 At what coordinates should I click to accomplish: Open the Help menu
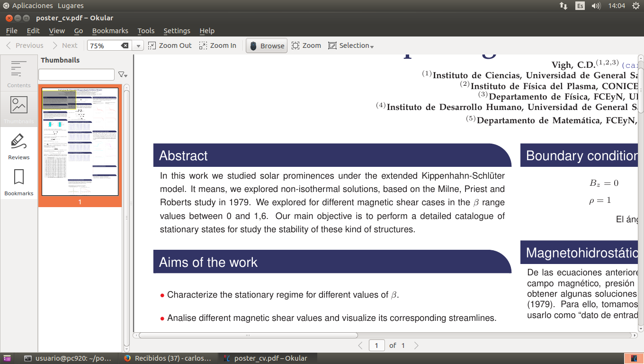point(207,31)
